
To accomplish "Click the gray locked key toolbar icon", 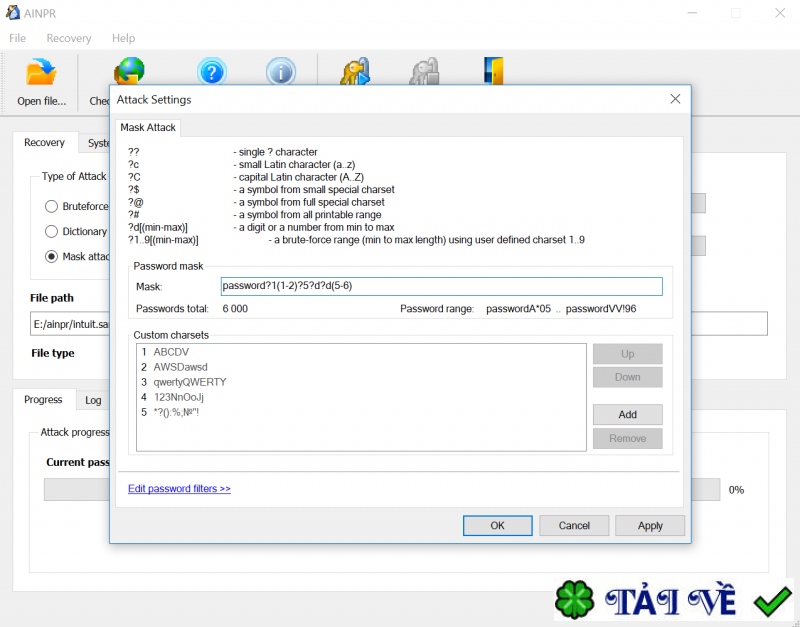I will point(424,71).
